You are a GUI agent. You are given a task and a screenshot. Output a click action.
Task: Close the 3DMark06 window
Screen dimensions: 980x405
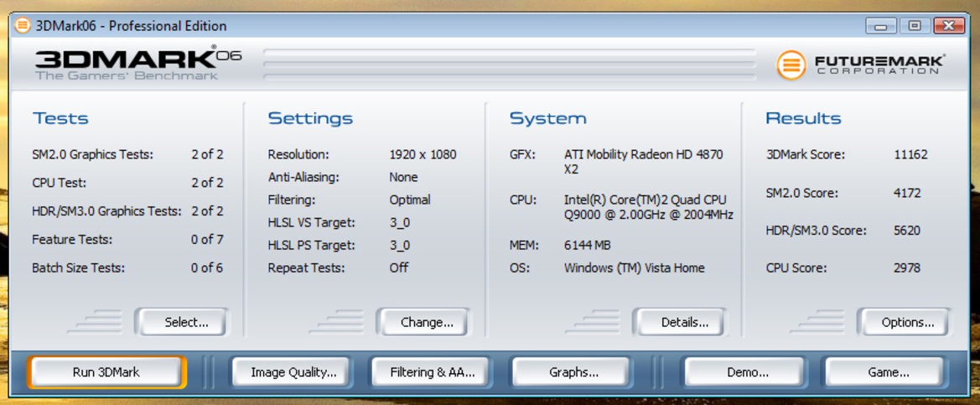[x=949, y=26]
